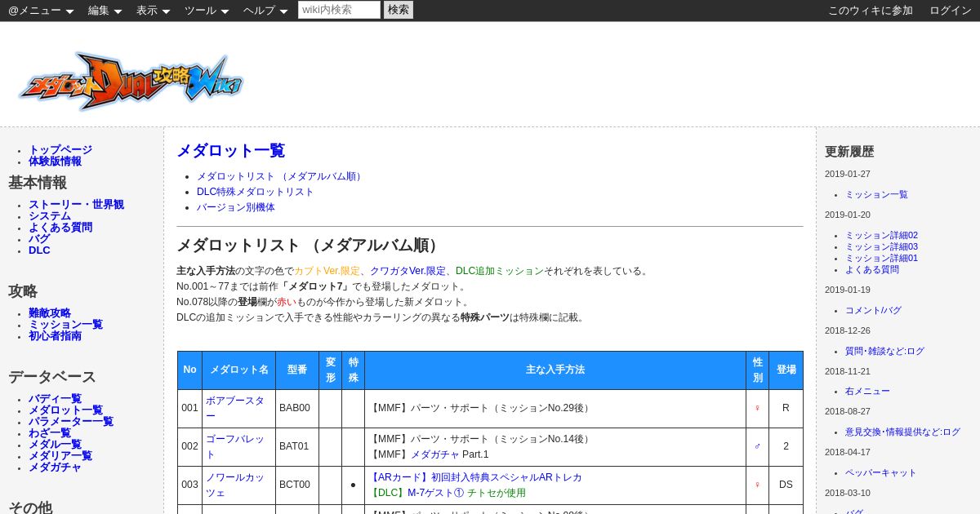Open ミッション詳細01 in 更新履歴
The height and width of the screenshot is (514, 980).
coord(881,258)
